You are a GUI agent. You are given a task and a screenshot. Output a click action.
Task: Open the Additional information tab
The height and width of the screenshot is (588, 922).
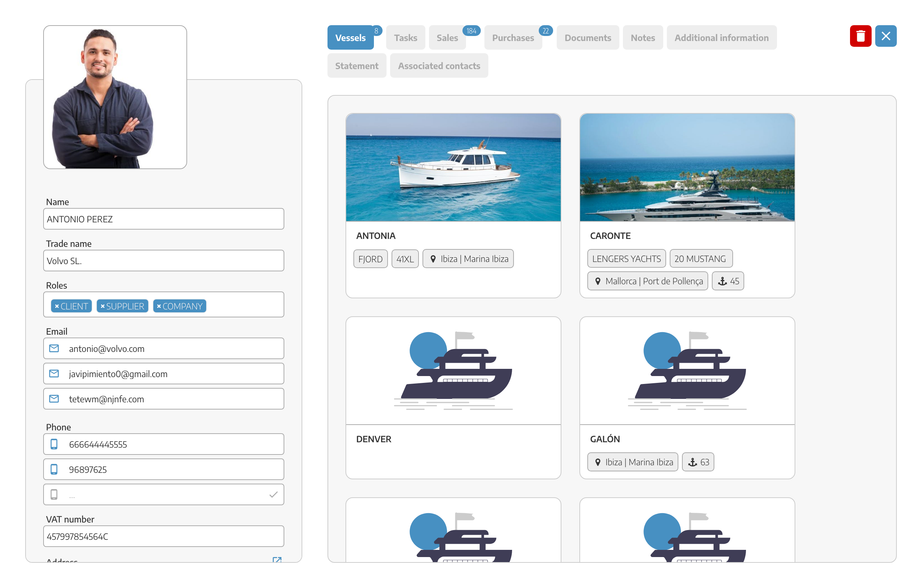(721, 37)
